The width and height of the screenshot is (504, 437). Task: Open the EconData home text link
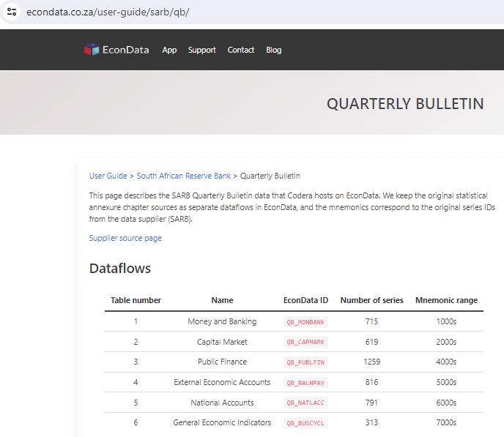point(126,50)
